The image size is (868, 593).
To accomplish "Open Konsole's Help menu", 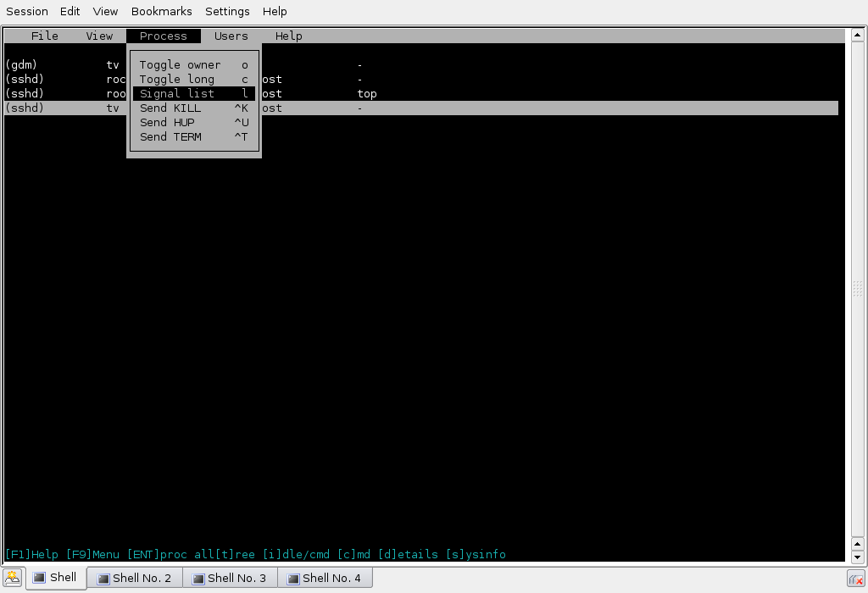I will (x=275, y=11).
